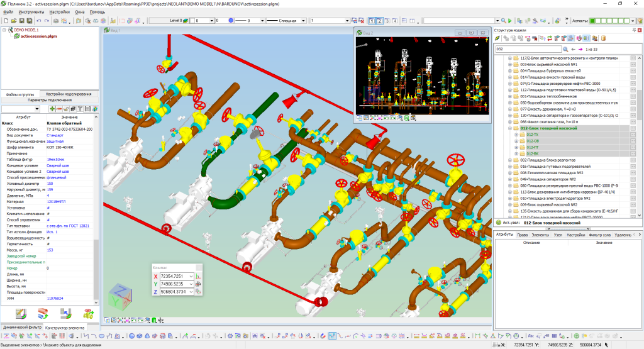Click the green cylinder display icon in view toolbar

pos(154,320)
